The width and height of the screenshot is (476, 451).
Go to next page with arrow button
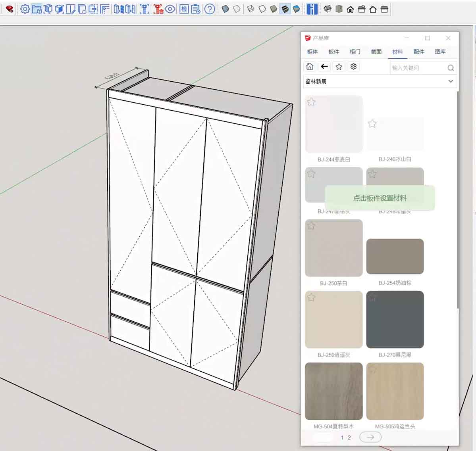click(x=370, y=437)
